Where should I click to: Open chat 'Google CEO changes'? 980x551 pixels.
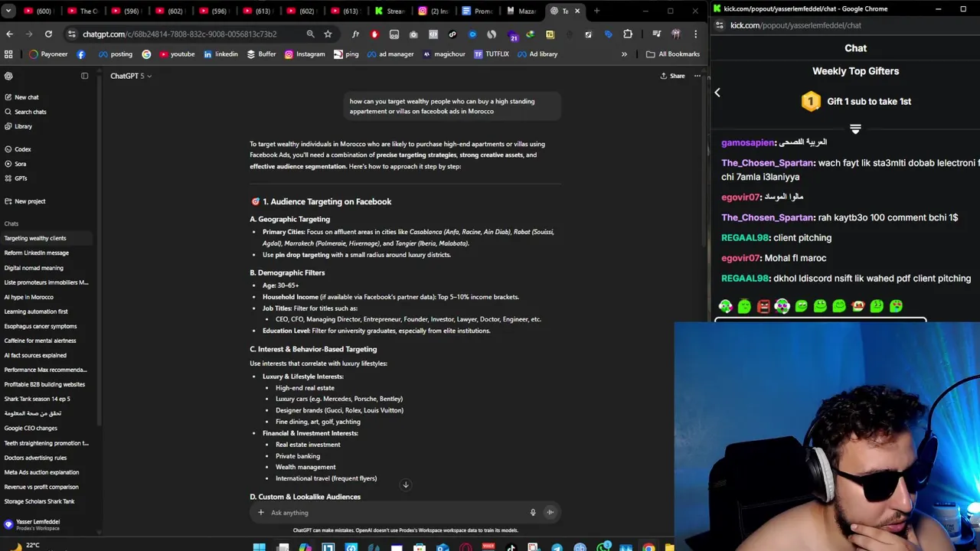click(31, 429)
